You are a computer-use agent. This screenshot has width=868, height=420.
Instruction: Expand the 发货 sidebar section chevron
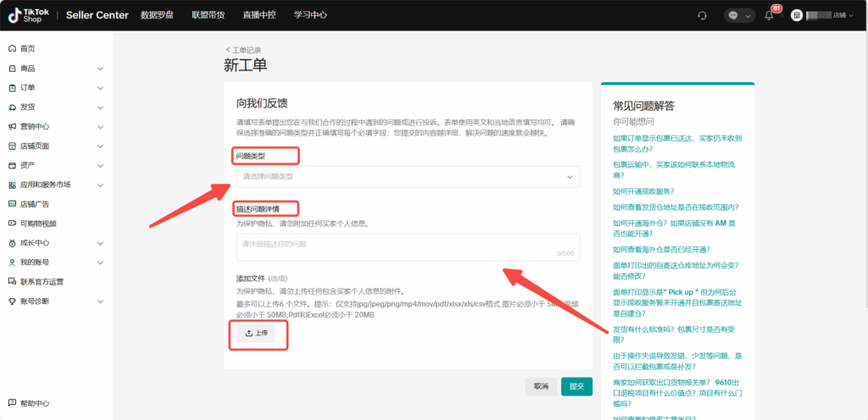(x=100, y=108)
